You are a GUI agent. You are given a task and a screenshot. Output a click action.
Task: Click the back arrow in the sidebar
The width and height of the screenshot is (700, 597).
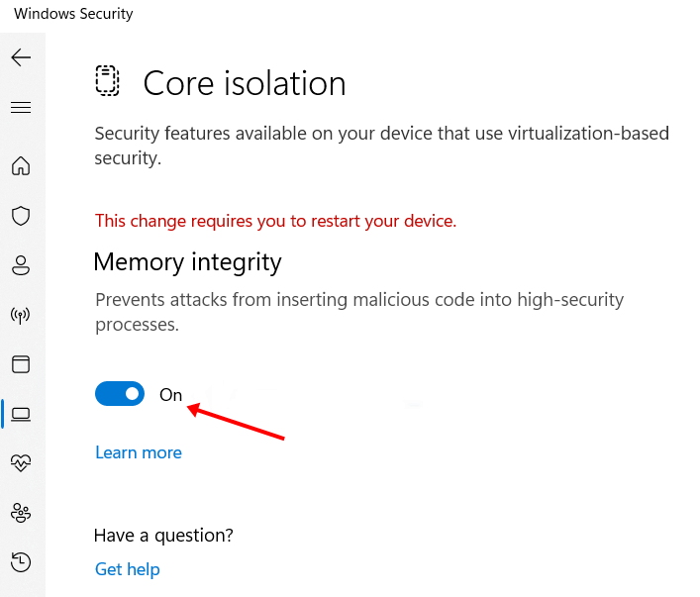click(x=21, y=57)
